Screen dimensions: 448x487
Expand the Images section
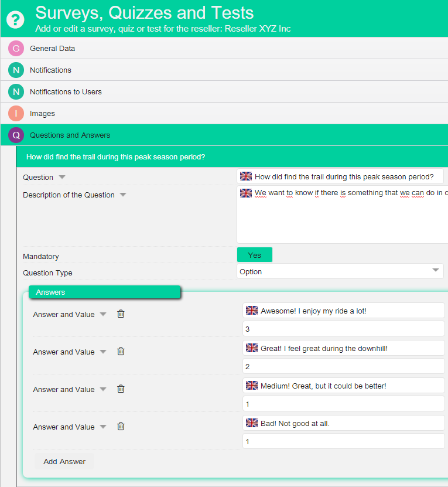42,113
